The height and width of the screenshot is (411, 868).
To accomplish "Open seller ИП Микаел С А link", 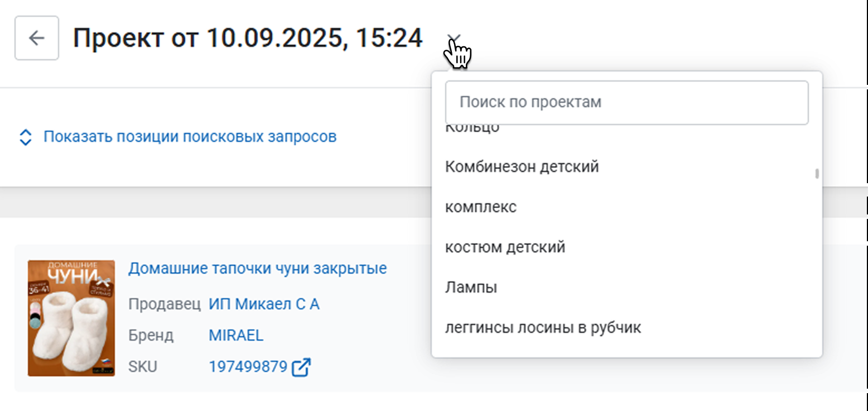I will (x=264, y=304).
